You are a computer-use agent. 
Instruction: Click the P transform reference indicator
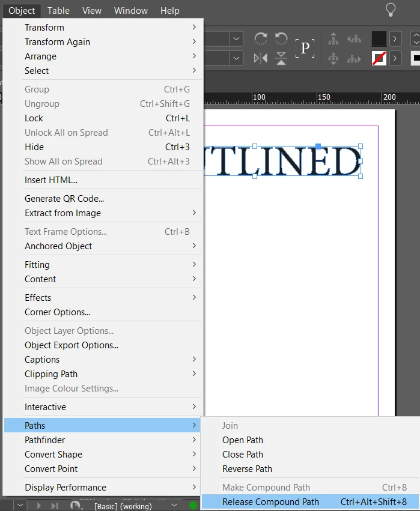[x=305, y=48]
